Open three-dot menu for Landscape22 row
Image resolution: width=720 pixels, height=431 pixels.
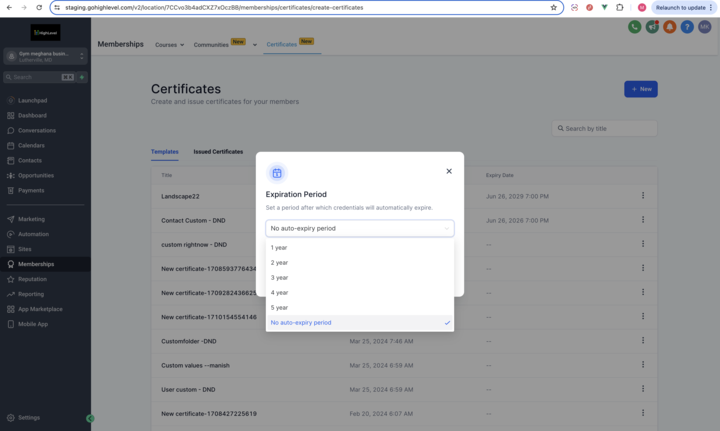[x=643, y=196]
